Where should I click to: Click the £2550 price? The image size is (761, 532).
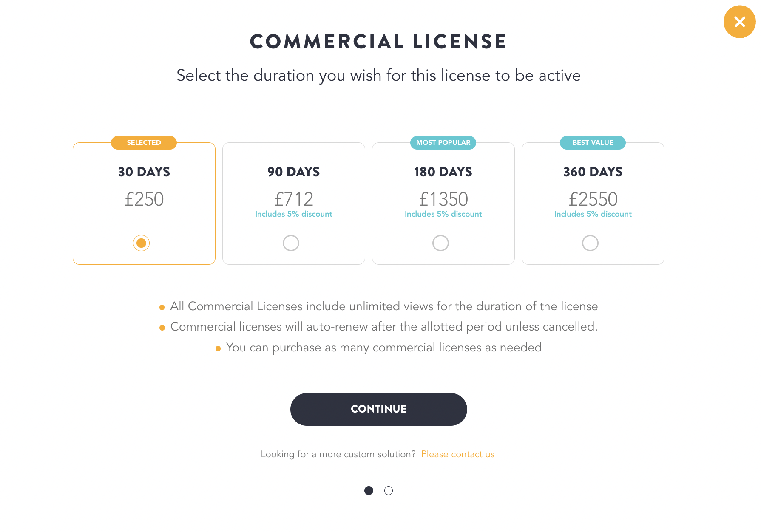click(593, 199)
